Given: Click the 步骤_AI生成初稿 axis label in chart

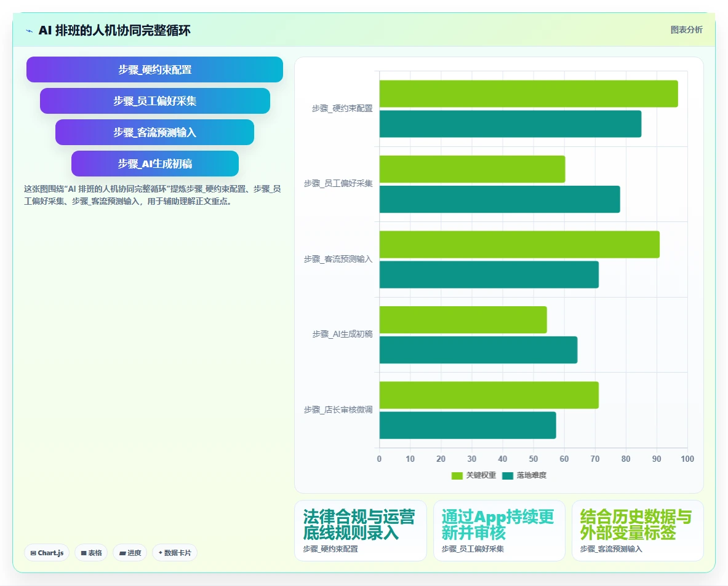Looking at the screenshot, I should click(342, 334).
